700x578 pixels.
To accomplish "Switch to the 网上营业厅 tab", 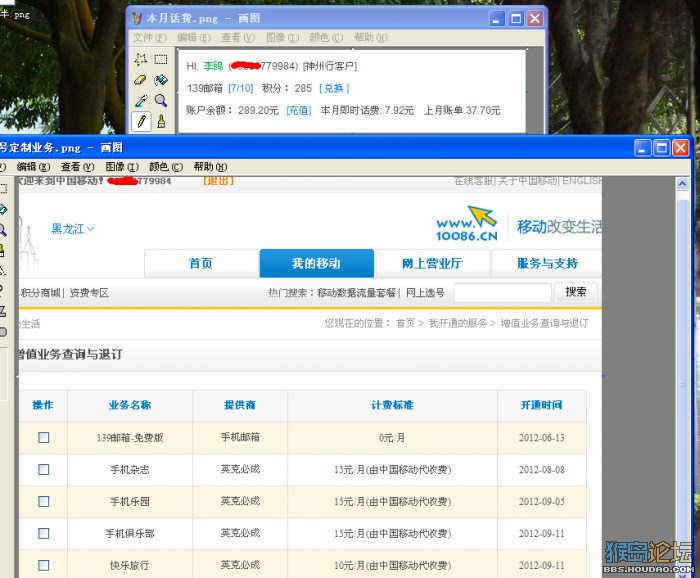I will 432,263.
